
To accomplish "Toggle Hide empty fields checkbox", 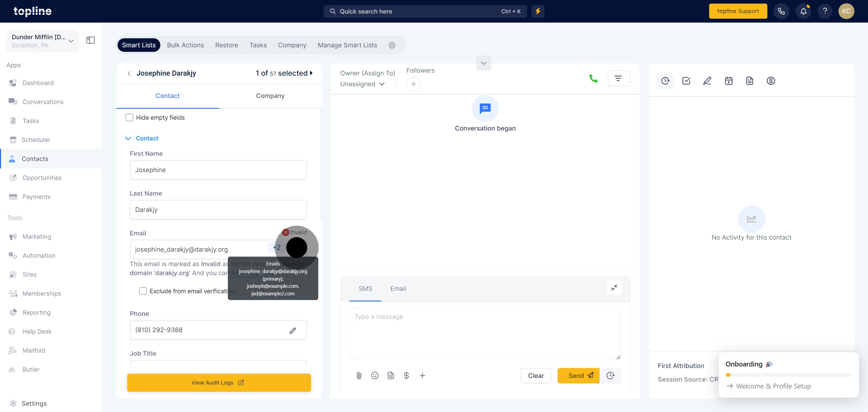I will tap(129, 117).
